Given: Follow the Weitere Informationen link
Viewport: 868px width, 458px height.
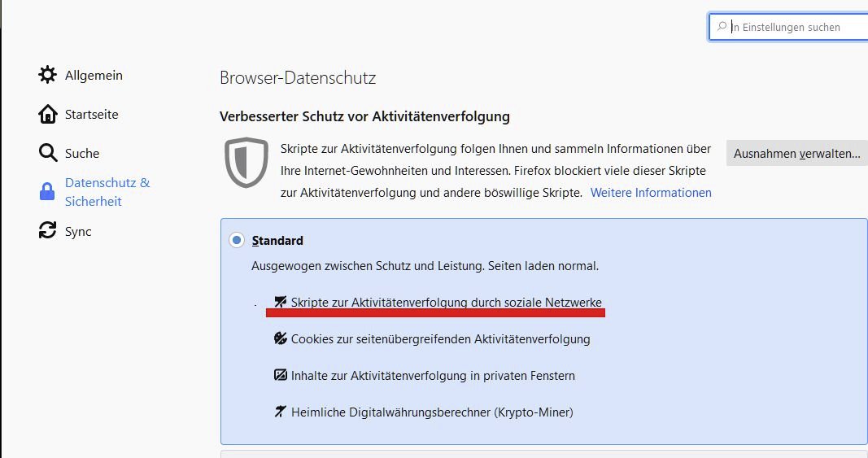Looking at the screenshot, I should [651, 193].
